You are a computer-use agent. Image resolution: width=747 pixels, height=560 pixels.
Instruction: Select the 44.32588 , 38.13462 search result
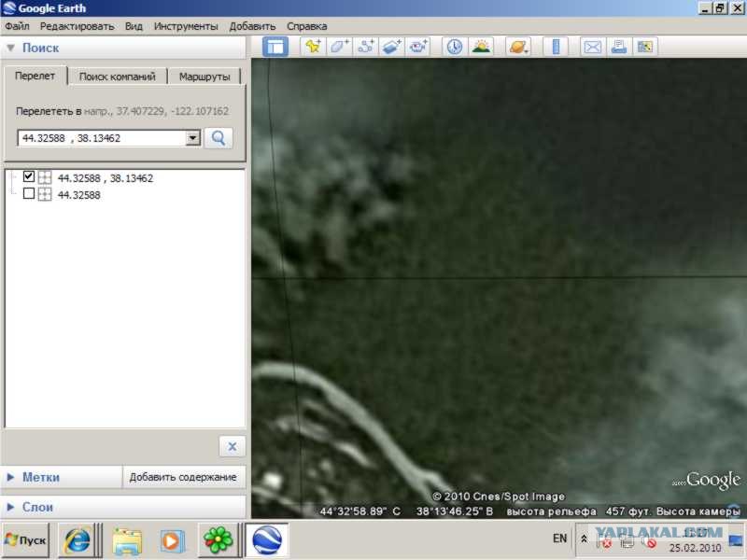[106, 178]
